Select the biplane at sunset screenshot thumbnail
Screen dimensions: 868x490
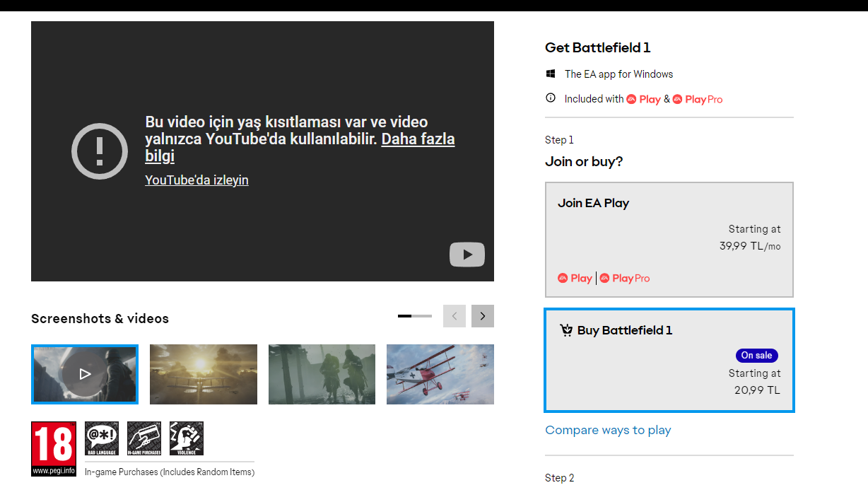click(x=204, y=374)
